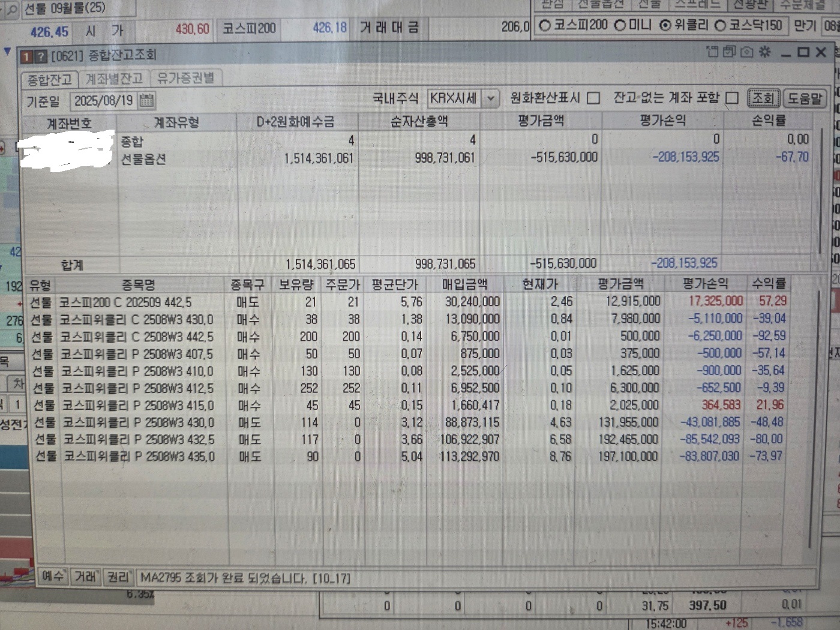Viewport: 840px width, 630px height.
Task: Click the window-link icon left of camera
Action: pyautogui.click(x=729, y=52)
